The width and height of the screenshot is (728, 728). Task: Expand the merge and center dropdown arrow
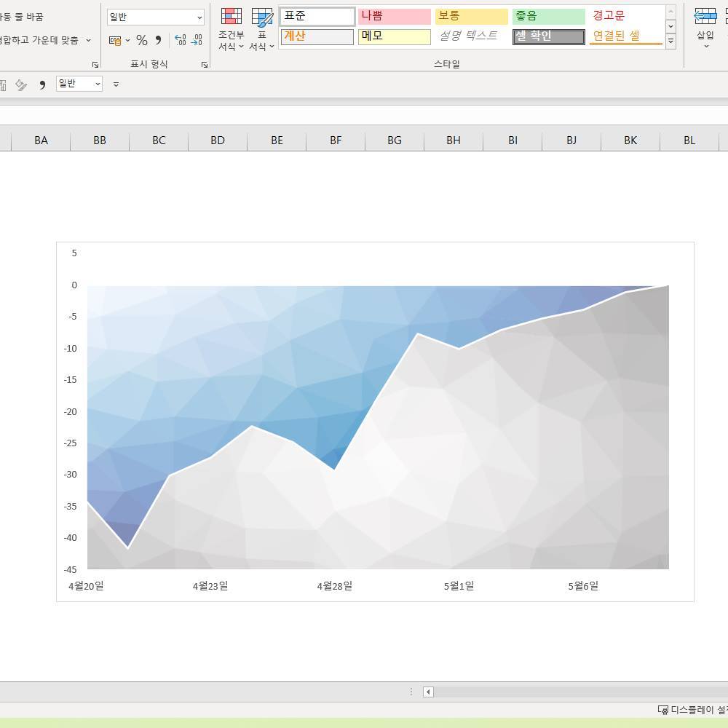(88, 40)
